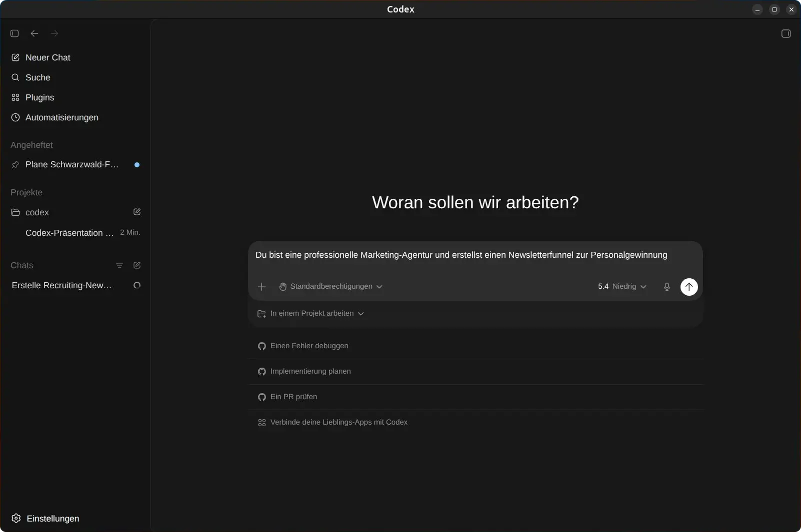Click the Projekte section header
The image size is (801, 532).
[x=26, y=192]
